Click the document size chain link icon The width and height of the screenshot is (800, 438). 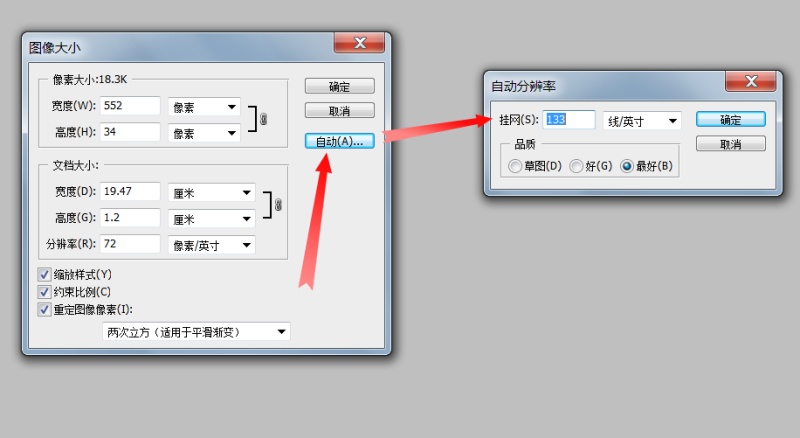(x=278, y=205)
